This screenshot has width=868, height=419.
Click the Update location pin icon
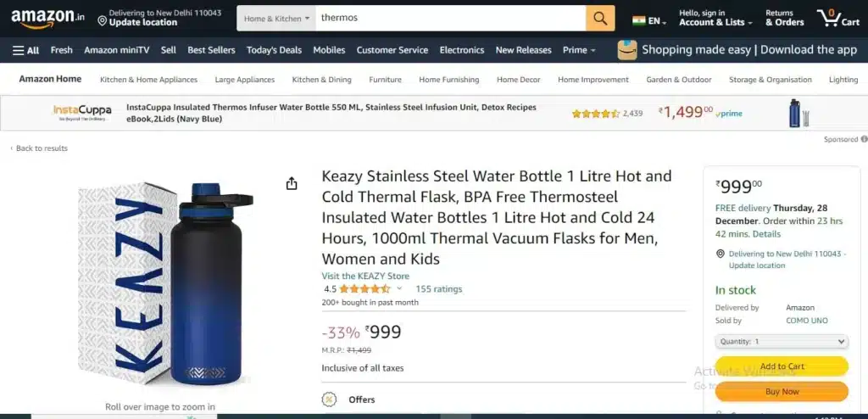click(x=102, y=21)
